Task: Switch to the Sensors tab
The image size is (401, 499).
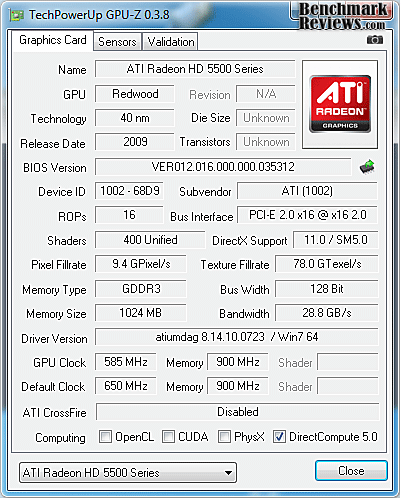Action: (117, 42)
